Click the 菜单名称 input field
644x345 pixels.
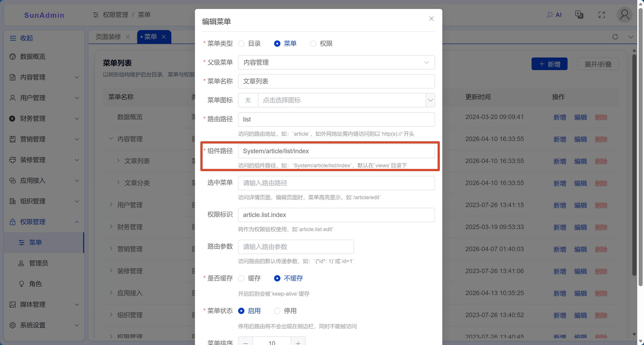[x=336, y=81]
